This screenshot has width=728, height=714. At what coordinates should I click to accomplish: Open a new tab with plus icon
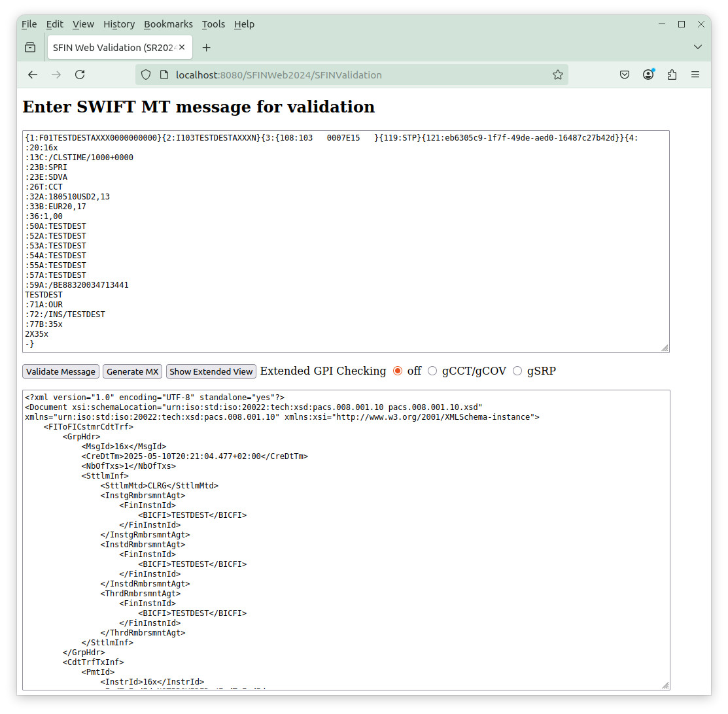click(207, 47)
